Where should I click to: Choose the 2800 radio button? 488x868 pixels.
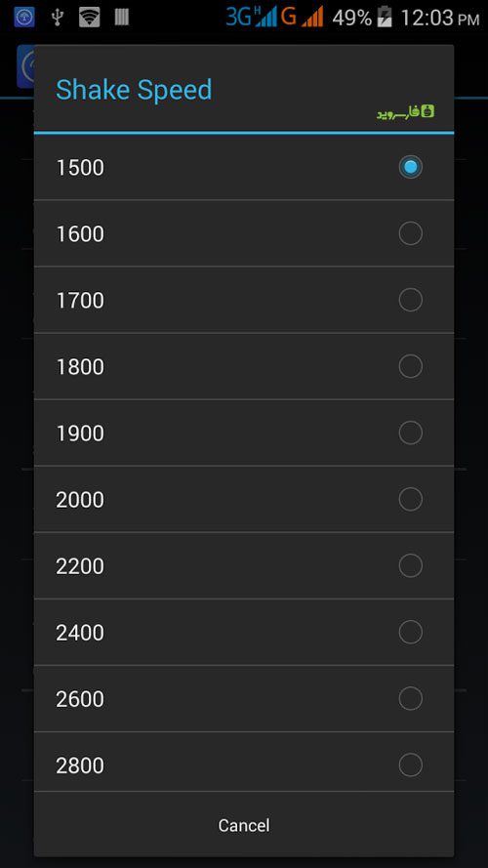(x=410, y=765)
